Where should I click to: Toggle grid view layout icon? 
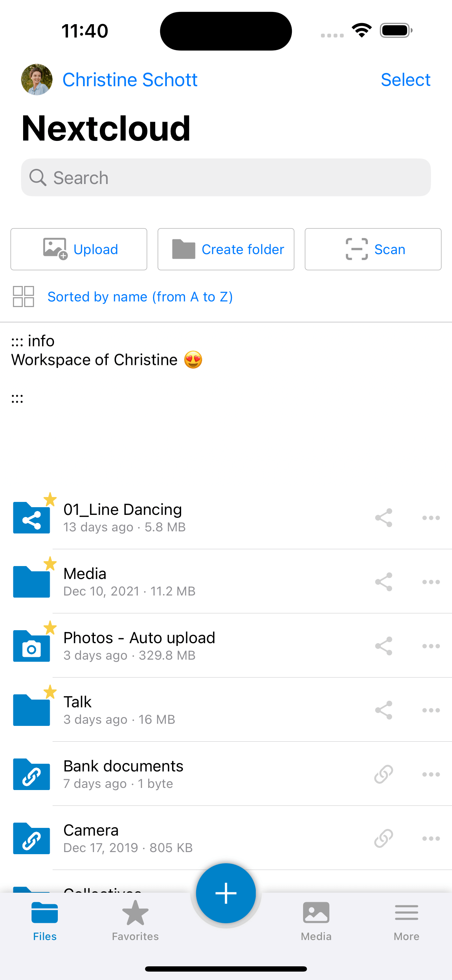tap(23, 297)
